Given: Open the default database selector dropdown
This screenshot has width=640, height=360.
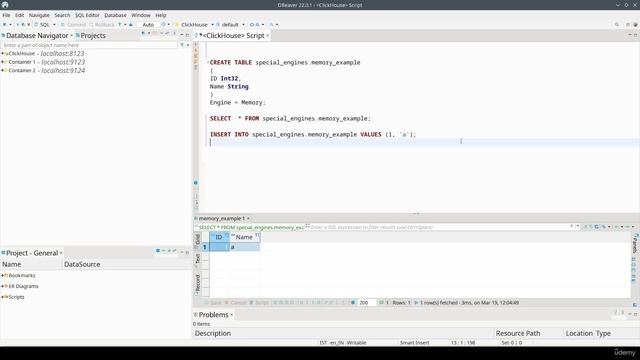Looking at the screenshot, I should coord(230,24).
